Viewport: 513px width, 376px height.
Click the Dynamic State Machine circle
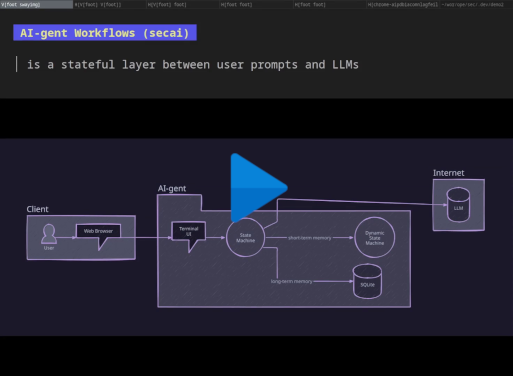click(375, 238)
